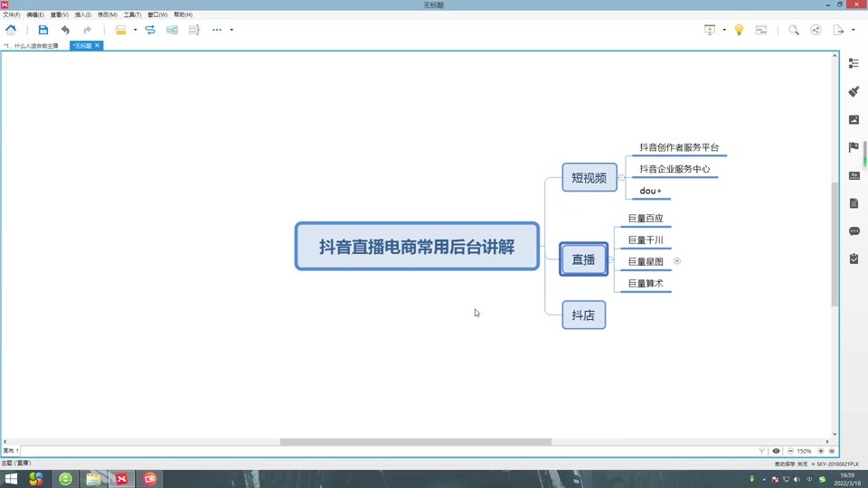868x488 pixels.
Task: Open the 插入(I) menu
Action: click(83, 15)
